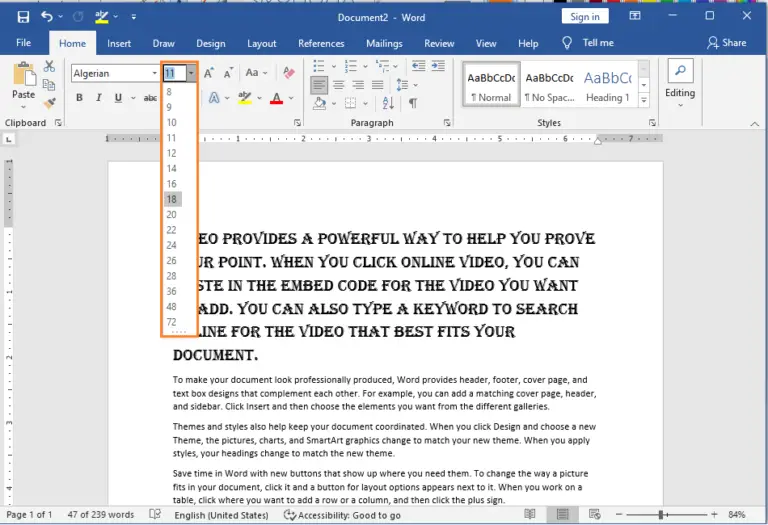Increase font size with grow icon

click(x=209, y=73)
